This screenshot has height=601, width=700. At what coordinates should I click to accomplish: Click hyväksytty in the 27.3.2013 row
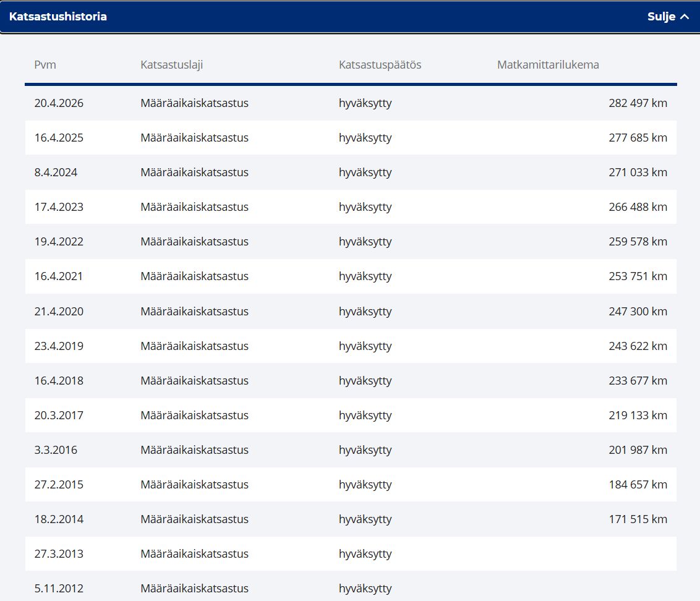coord(365,554)
